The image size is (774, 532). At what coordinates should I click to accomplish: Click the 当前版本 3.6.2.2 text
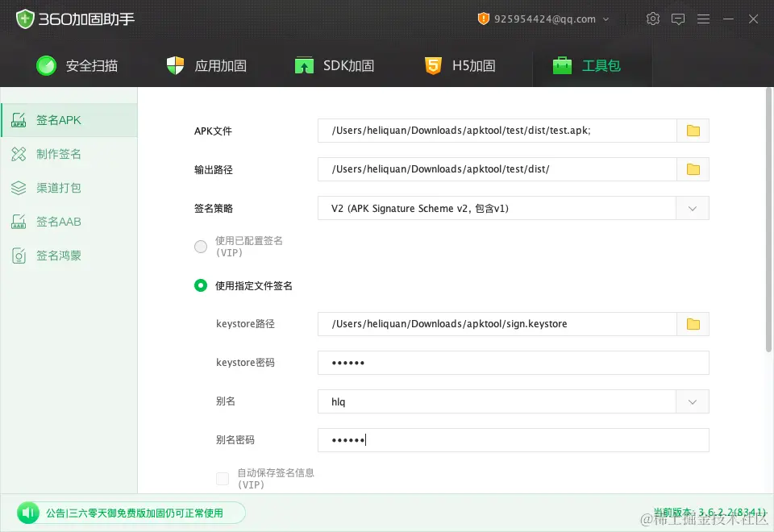tap(709, 513)
